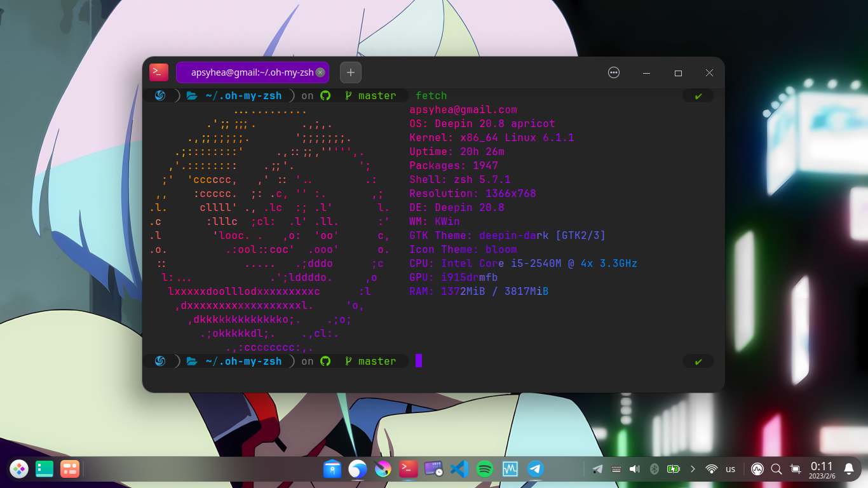Open the Deepin launcher
This screenshot has width=868, height=488.
click(x=19, y=469)
